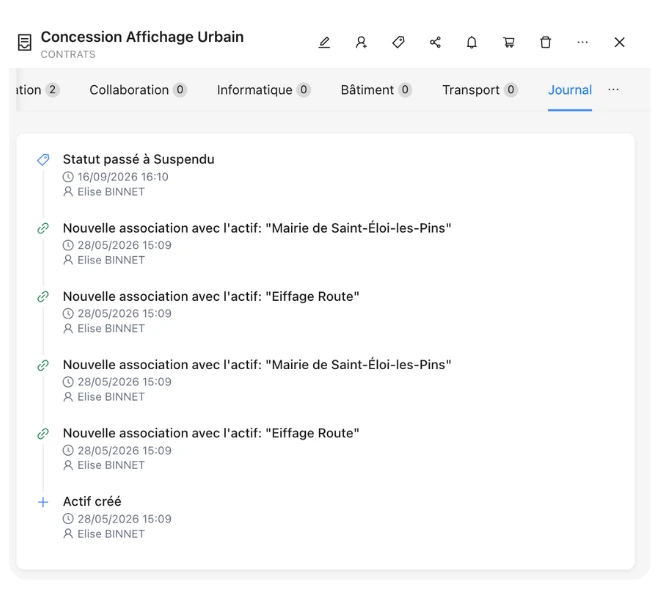The width and height of the screenshot is (660, 600).
Task: Click the clock icon beside 16/09/2026 16:10
Action: 68,177
